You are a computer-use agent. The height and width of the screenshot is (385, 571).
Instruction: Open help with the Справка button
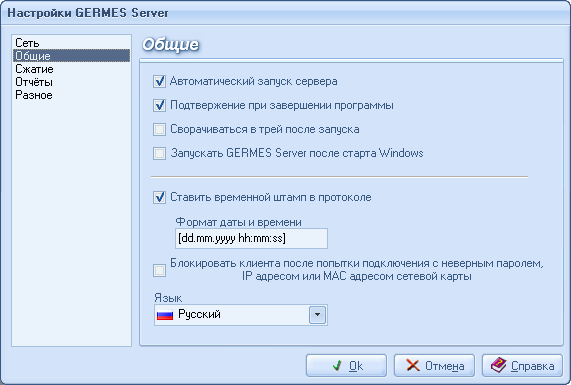point(523,365)
